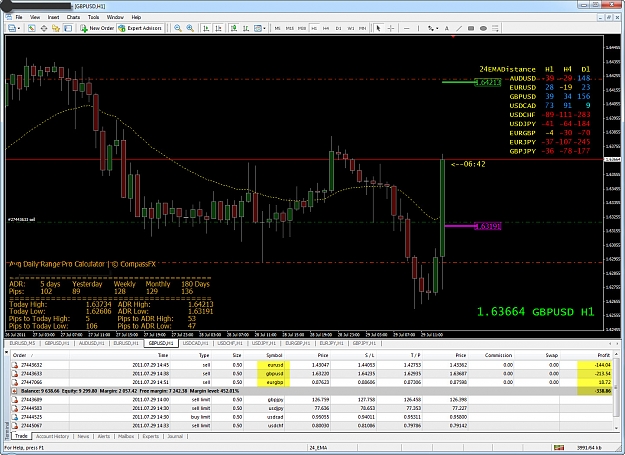Open the Fibonacci tools dropdown
The image size is (625, 455).
coord(433,28)
